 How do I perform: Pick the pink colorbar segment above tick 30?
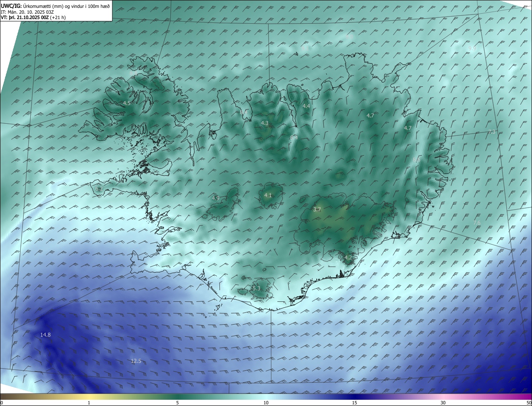tap(443, 397)
